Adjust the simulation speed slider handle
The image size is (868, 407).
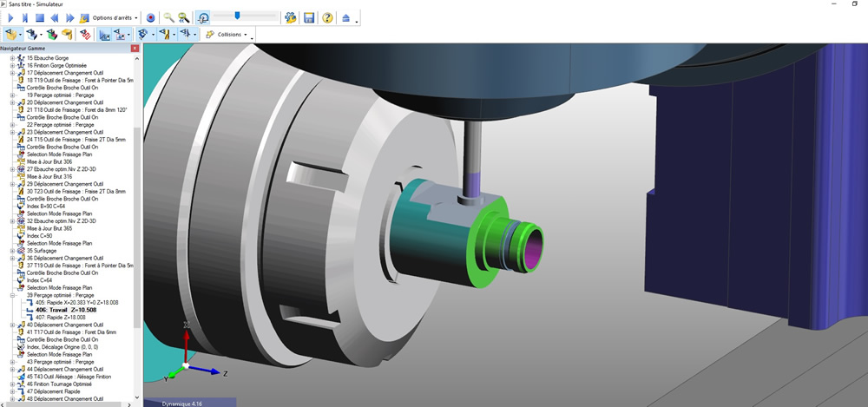(x=237, y=16)
